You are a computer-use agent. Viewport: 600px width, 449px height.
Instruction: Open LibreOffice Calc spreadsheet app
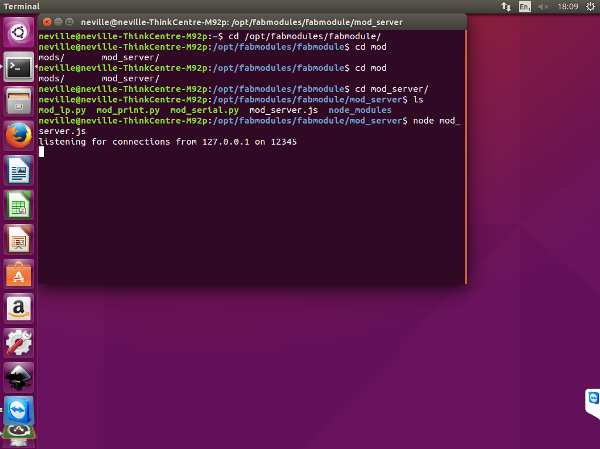18,205
